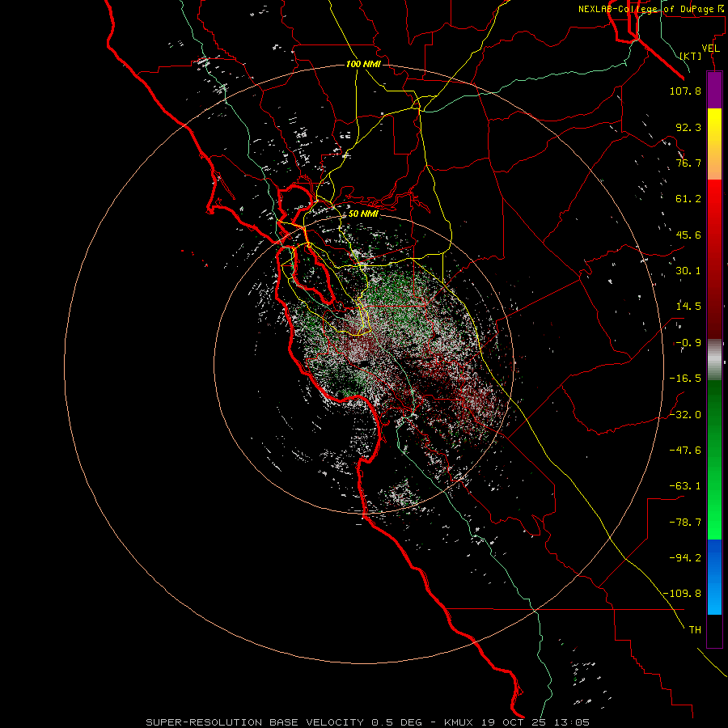Viewport: 728px width, 728px height.
Task: Click the TH threshold legend label
Action: pos(695,629)
